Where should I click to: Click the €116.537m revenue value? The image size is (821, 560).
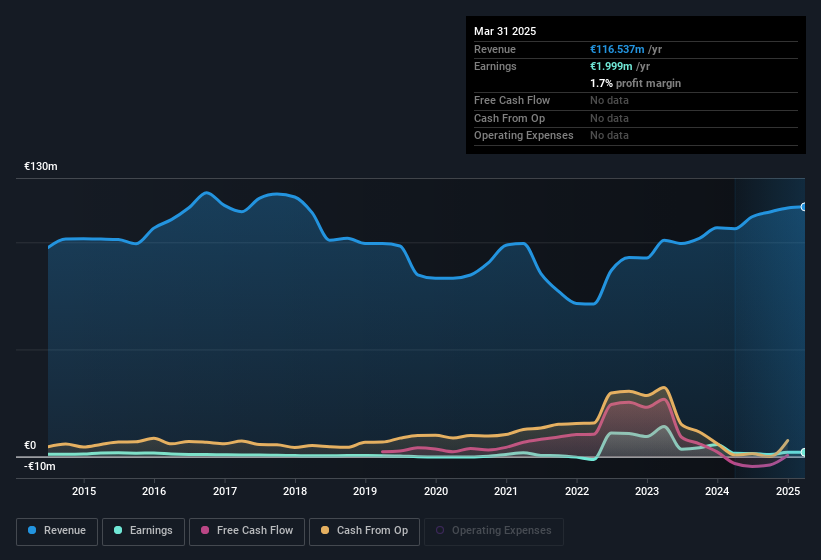pyautogui.click(x=617, y=49)
